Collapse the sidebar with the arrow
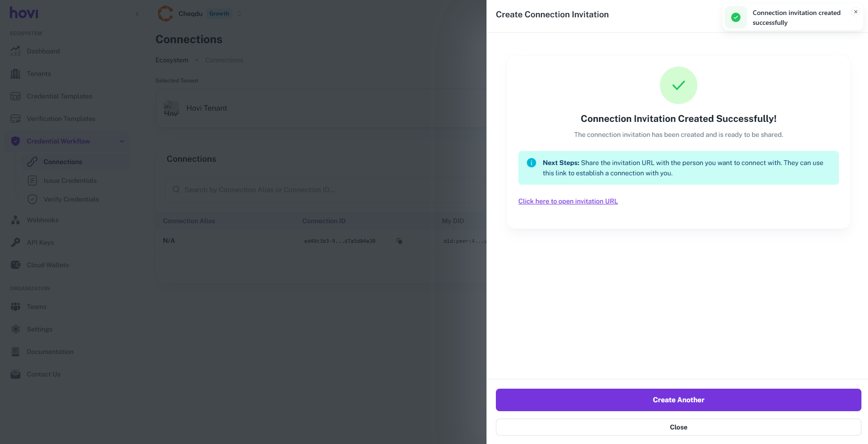Screen dimensions: 868x444 point(137,14)
